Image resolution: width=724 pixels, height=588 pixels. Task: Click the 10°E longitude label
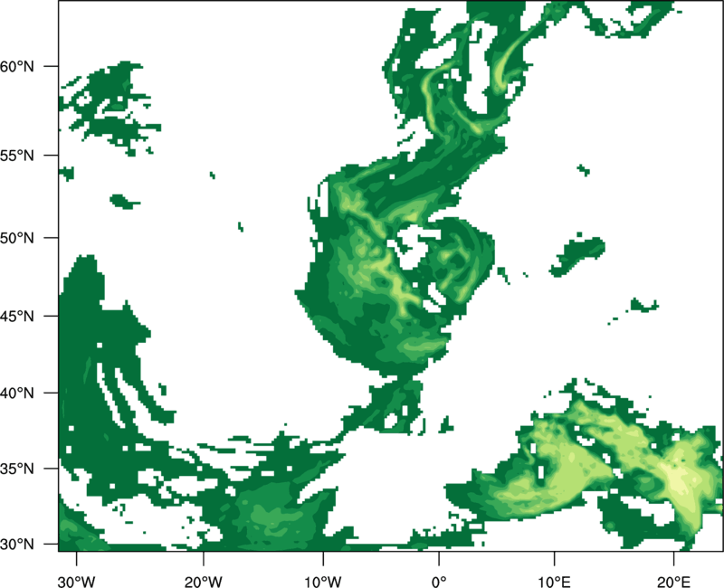coord(554,582)
